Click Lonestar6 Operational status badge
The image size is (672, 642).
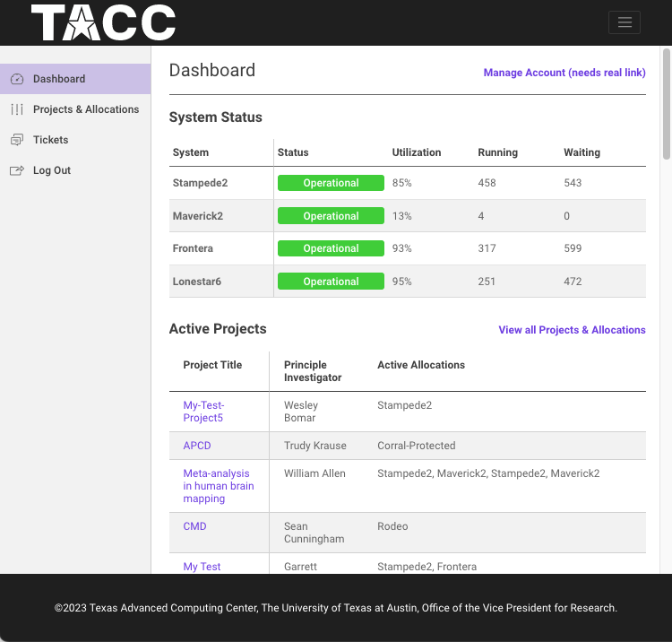(x=331, y=282)
